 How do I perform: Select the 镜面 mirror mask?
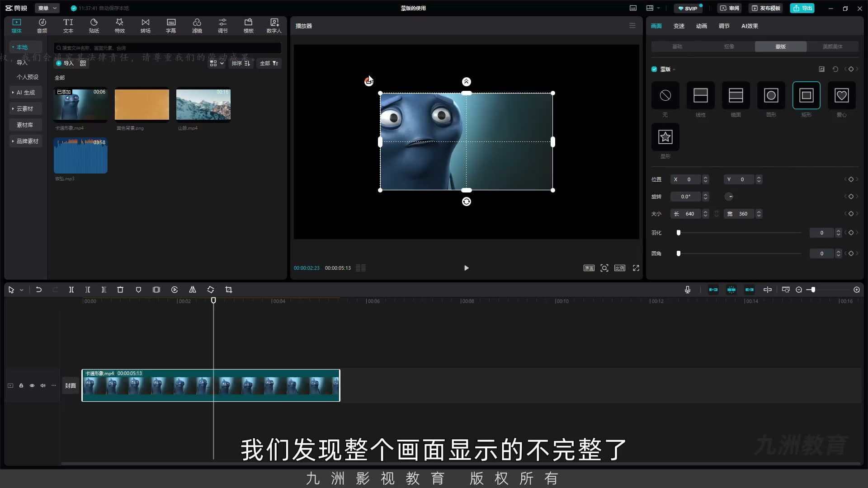click(x=736, y=95)
